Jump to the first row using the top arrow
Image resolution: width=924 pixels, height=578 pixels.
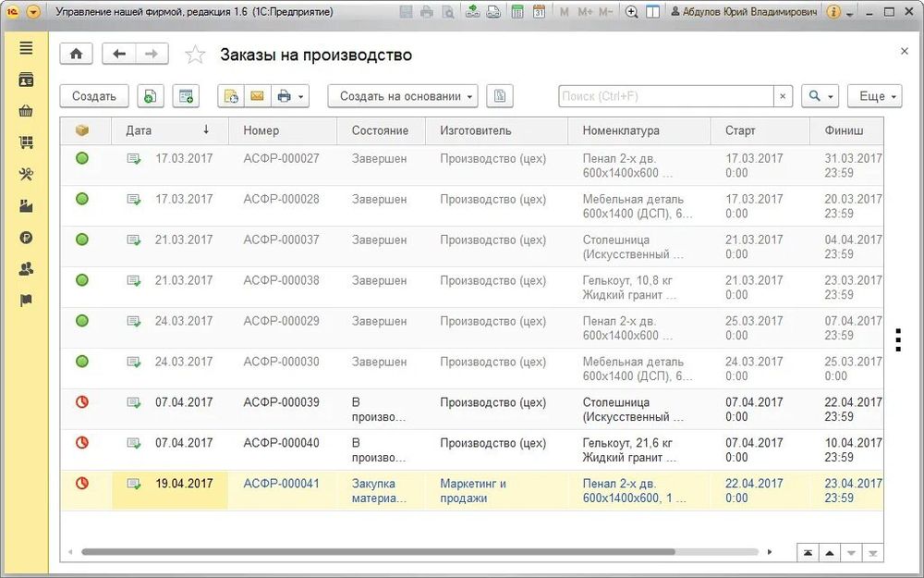[x=808, y=553]
